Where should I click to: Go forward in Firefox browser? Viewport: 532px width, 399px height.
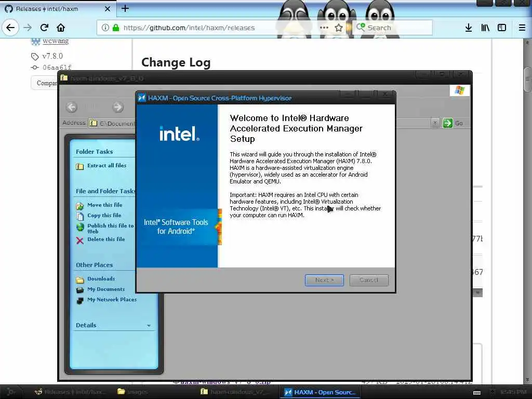point(28,28)
